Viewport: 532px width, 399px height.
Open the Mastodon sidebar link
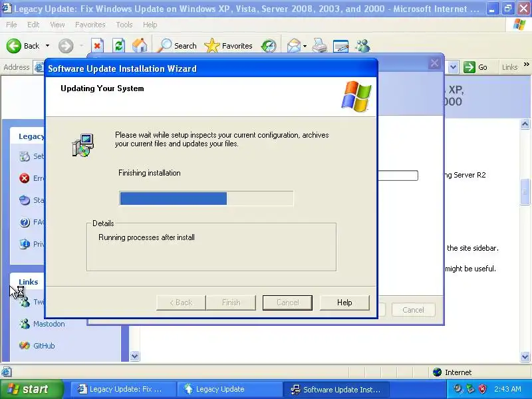(x=49, y=324)
